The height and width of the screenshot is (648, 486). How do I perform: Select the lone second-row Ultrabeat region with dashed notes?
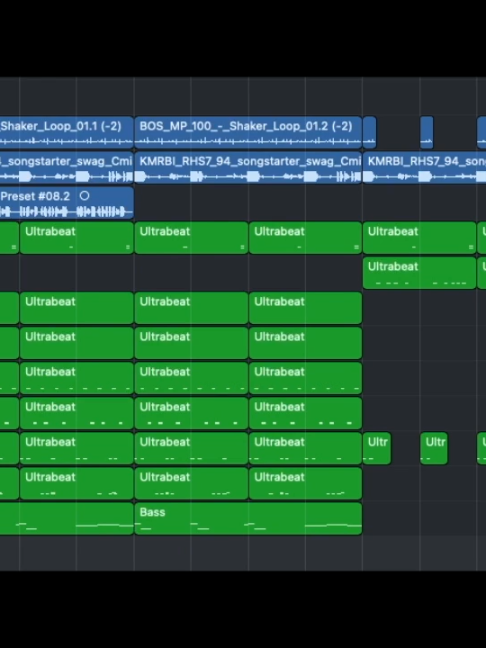pyautogui.click(x=419, y=273)
